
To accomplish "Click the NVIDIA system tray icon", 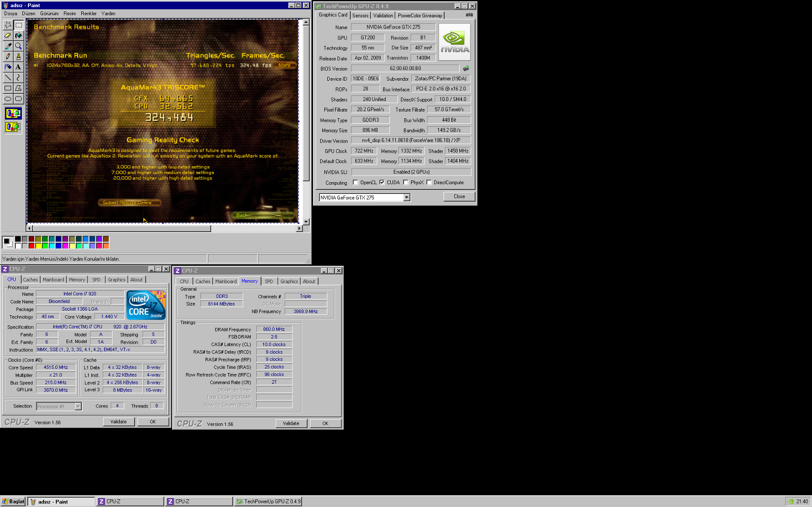I will coord(790,501).
